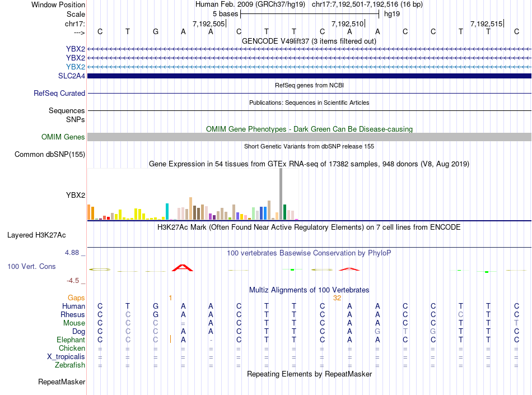This screenshot has width=532, height=395.
Task: Click the RepeatMasker track label
Action: click(62, 382)
